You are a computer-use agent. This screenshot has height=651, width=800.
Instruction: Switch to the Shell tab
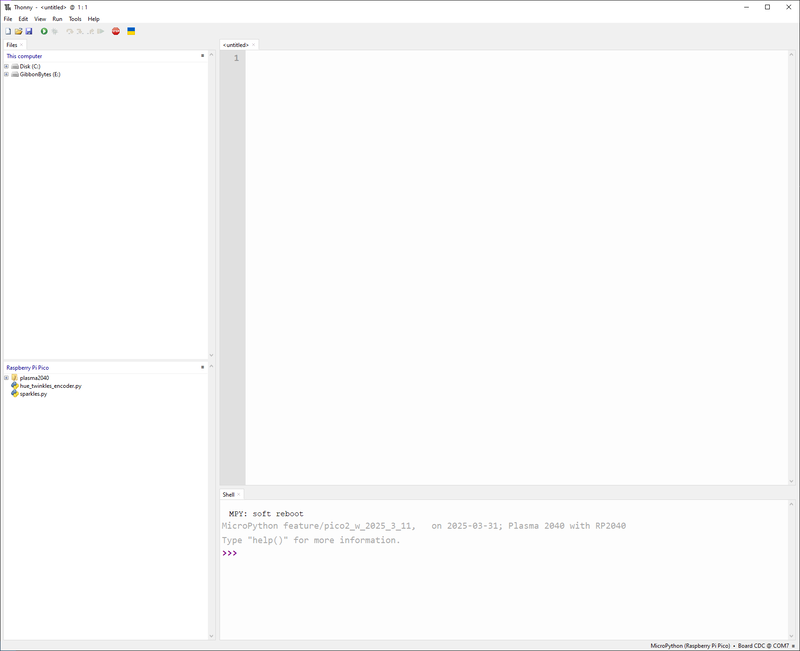[x=228, y=494]
